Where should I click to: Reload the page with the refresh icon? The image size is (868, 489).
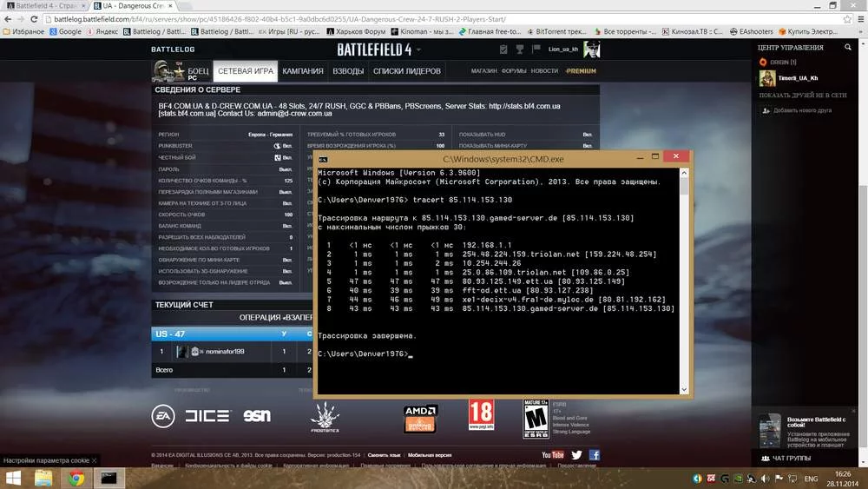(x=34, y=19)
